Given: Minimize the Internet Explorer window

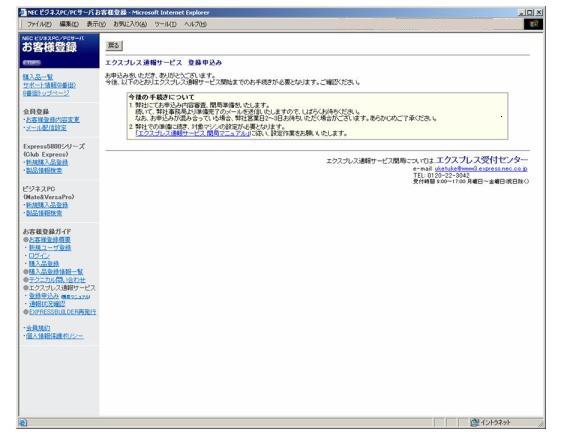Looking at the screenshot, I should 521,12.
